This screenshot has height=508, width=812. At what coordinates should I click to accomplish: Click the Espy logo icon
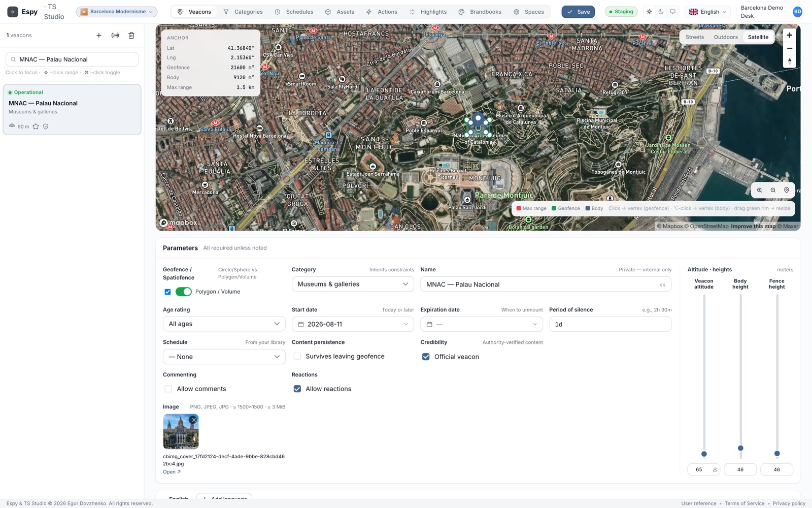pos(13,12)
